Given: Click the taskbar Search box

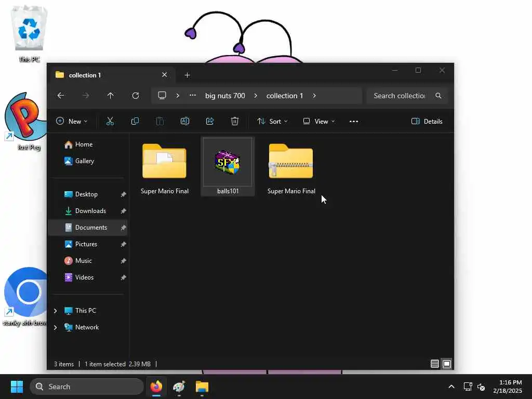Looking at the screenshot, I should coord(87,387).
